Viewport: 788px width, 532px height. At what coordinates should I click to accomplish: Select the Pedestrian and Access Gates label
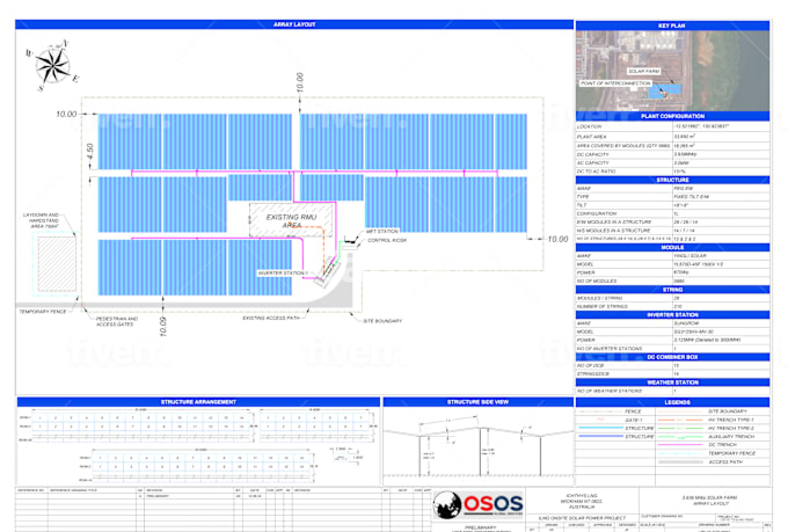click(x=117, y=321)
